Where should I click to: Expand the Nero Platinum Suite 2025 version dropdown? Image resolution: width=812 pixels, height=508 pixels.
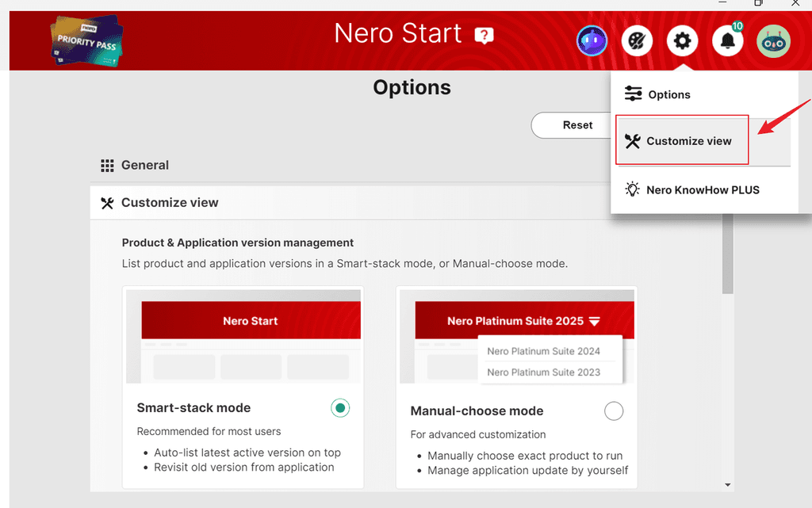click(x=593, y=319)
